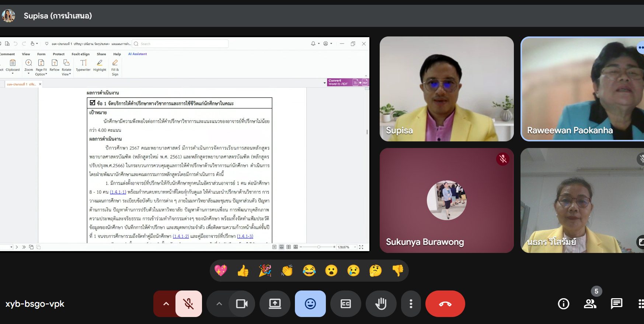Screen dimensions: 644x324
Task: Open the Share ribbon tab
Action: click(x=101, y=54)
